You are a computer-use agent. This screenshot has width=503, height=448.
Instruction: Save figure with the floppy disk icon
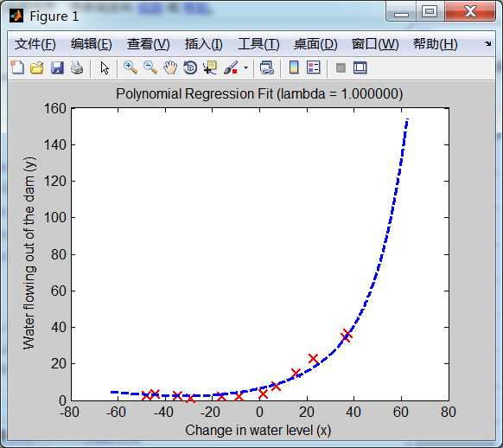(x=57, y=67)
